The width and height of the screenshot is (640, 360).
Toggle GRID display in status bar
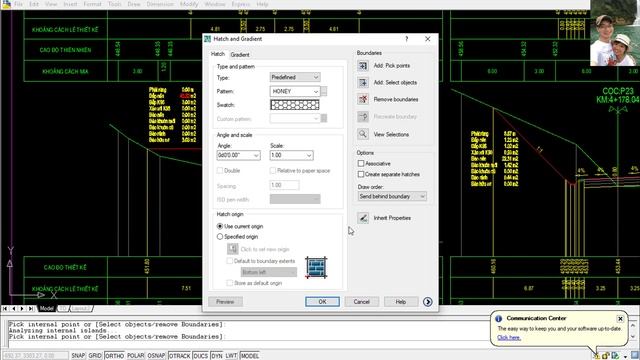pos(95,356)
